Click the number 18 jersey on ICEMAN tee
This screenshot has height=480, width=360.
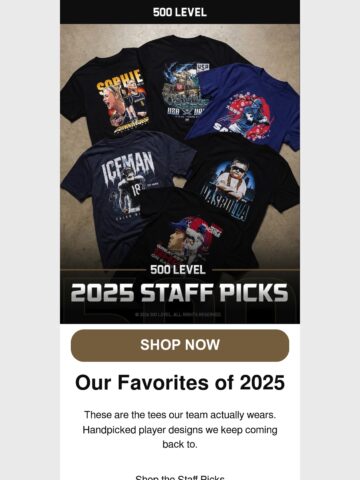point(136,194)
